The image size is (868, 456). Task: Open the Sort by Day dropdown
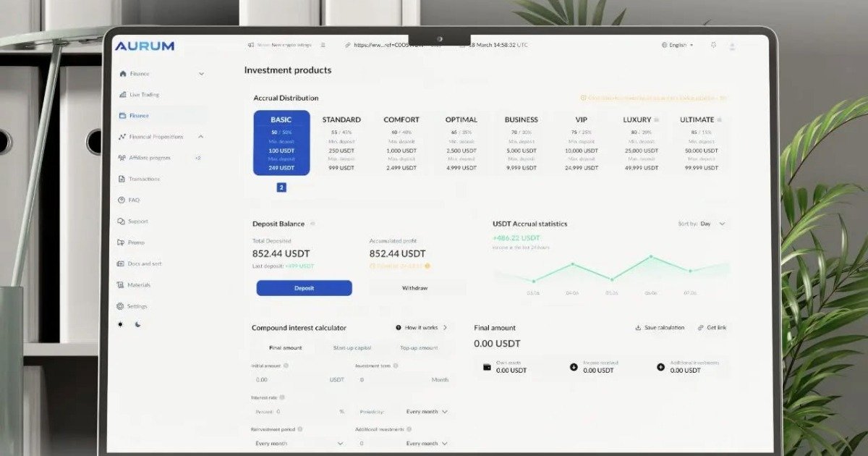click(712, 224)
